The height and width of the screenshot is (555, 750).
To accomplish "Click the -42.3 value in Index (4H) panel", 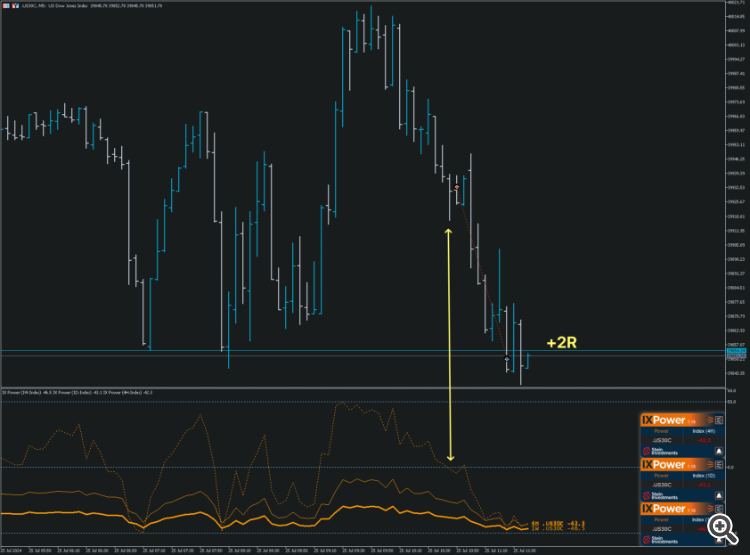I will click(704, 440).
